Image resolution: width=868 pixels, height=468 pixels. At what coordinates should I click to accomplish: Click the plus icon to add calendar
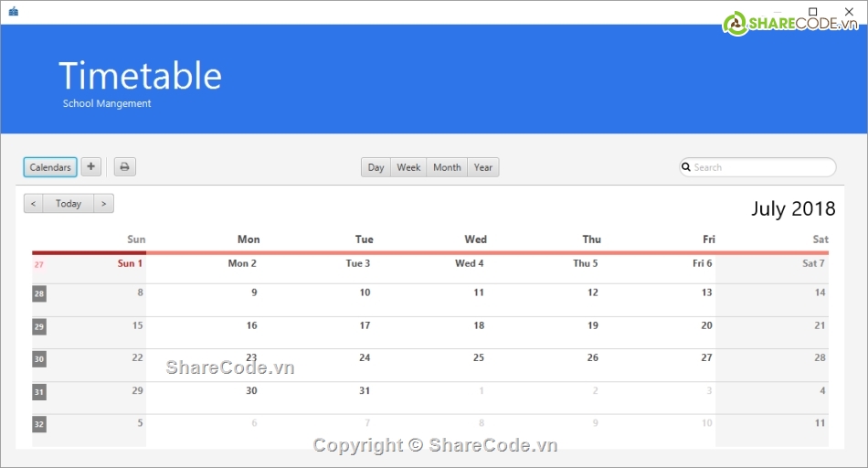[x=91, y=167]
